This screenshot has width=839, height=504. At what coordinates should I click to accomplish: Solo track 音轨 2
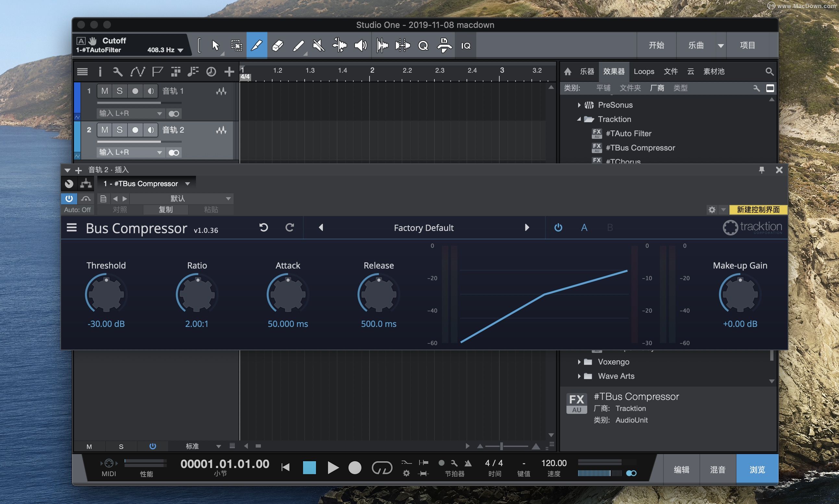(x=120, y=130)
